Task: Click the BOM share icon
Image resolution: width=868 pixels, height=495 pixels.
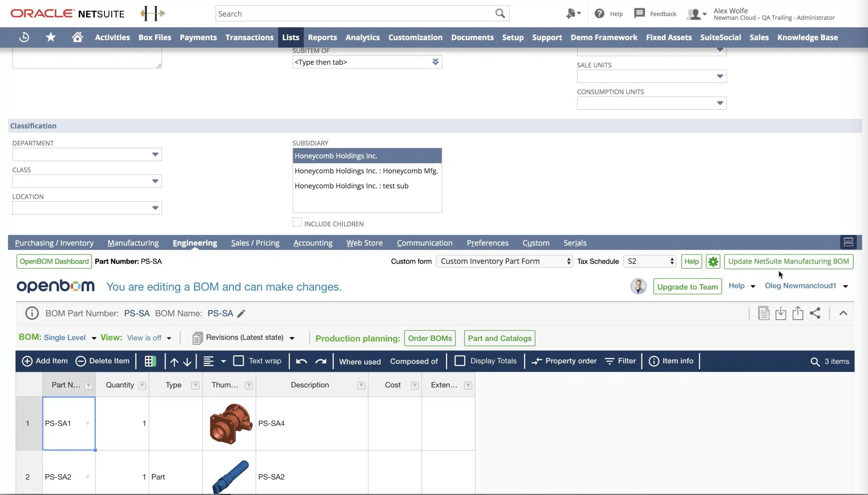Action: [x=815, y=313]
